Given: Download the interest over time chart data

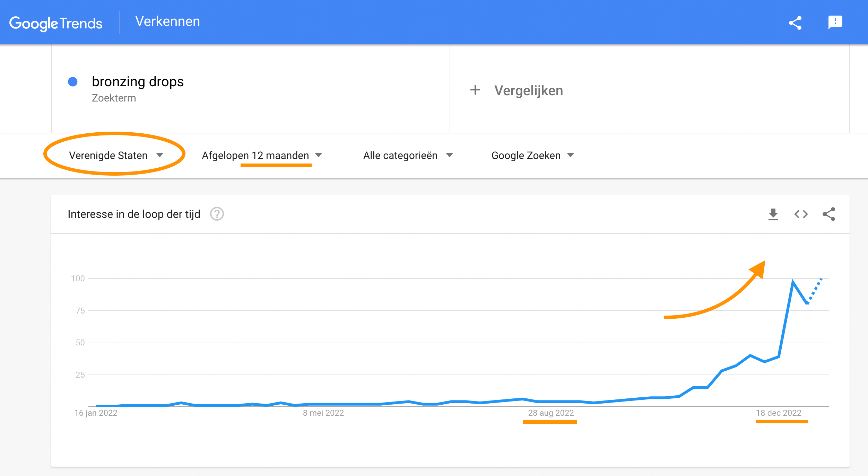Looking at the screenshot, I should (773, 214).
